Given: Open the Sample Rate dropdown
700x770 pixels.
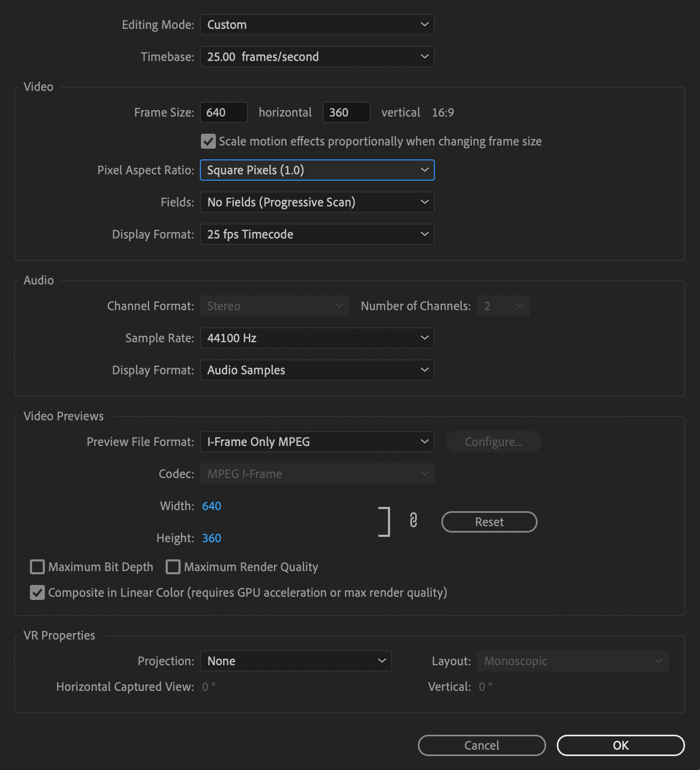Looking at the screenshot, I should [317, 338].
